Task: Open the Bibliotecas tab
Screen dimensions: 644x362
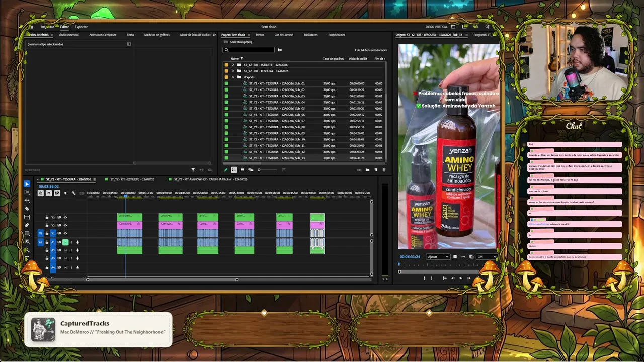Action: pos(311,35)
